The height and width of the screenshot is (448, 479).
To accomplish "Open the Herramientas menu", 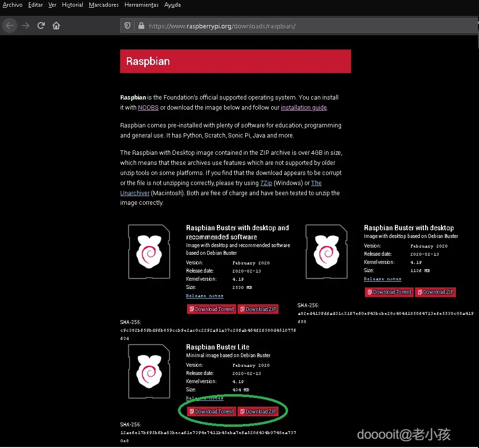I will click(x=141, y=5).
